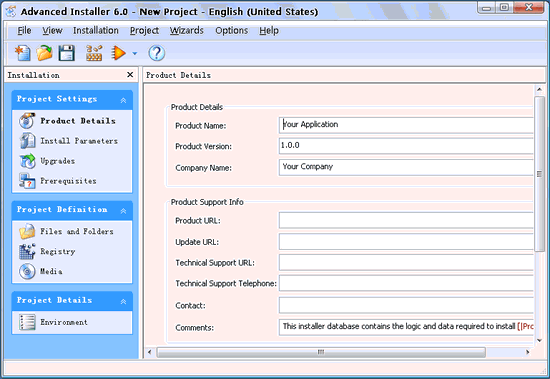Click the vertical scrollbar thumb
This screenshot has height=379, width=550.
click(x=539, y=174)
